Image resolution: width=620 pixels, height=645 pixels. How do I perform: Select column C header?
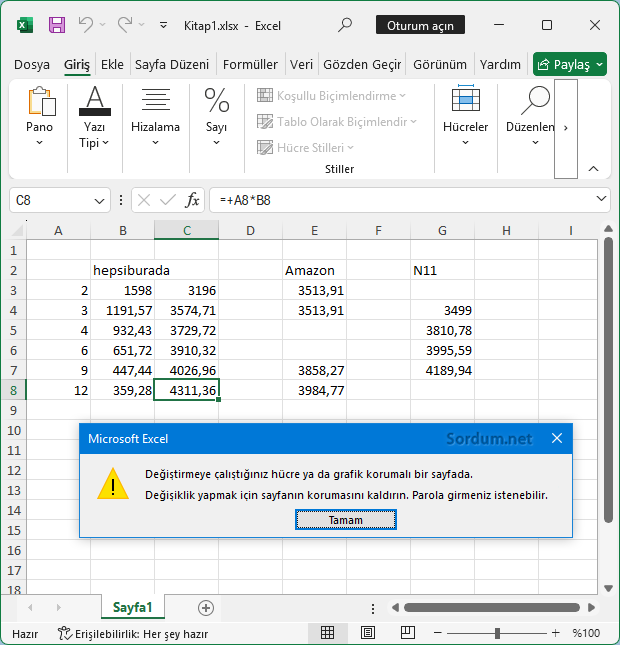point(186,230)
